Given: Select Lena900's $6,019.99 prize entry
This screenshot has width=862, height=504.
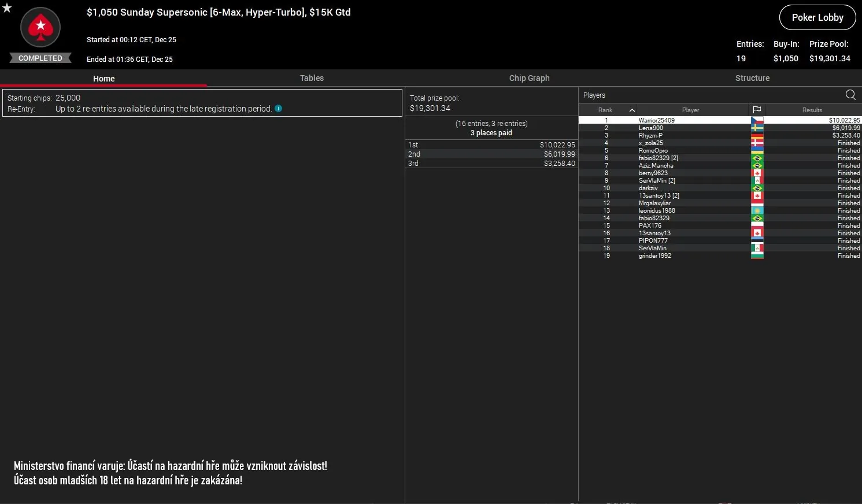Looking at the screenshot, I should (846, 127).
